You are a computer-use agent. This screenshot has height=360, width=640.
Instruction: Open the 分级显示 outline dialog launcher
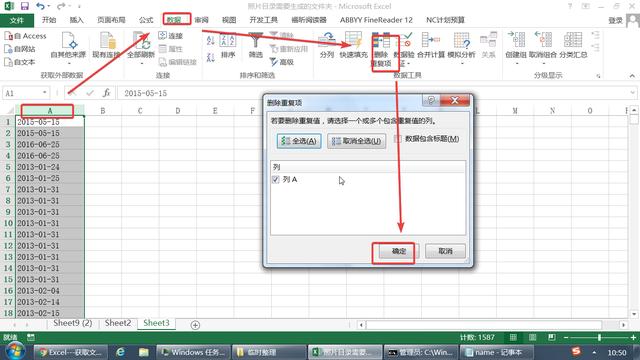coord(598,76)
